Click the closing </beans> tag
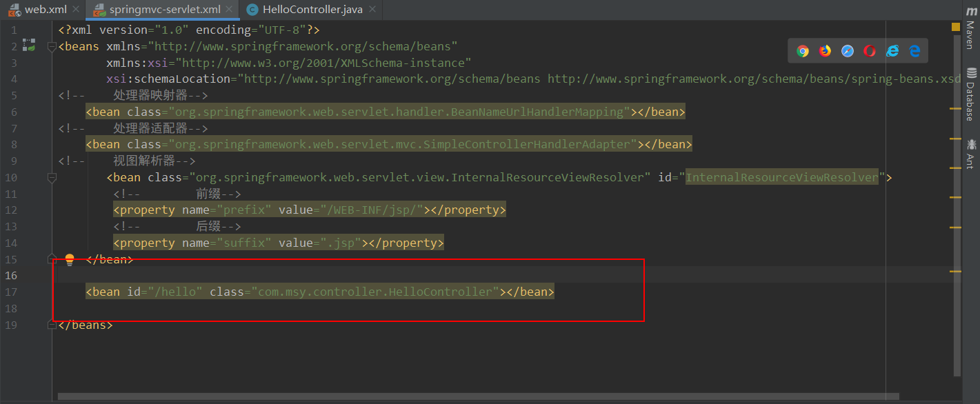 point(86,324)
